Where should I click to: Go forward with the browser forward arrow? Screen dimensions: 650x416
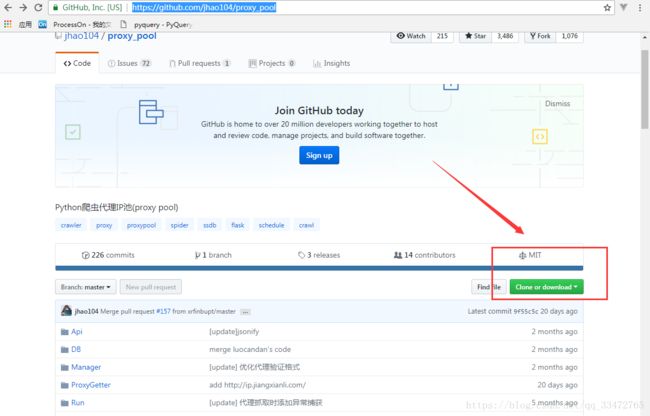pos(23,7)
